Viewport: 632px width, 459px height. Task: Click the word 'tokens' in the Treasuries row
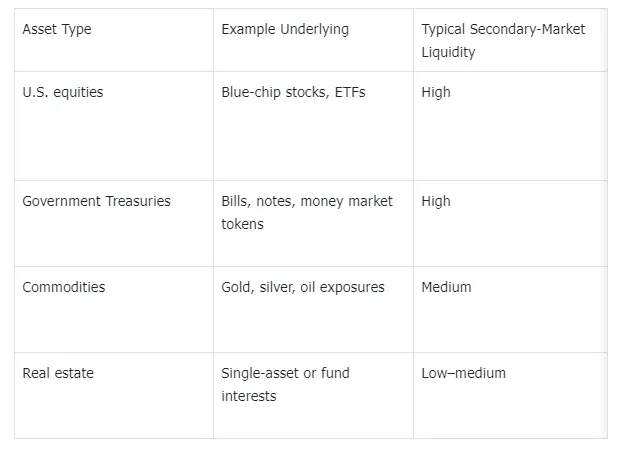coord(242,224)
